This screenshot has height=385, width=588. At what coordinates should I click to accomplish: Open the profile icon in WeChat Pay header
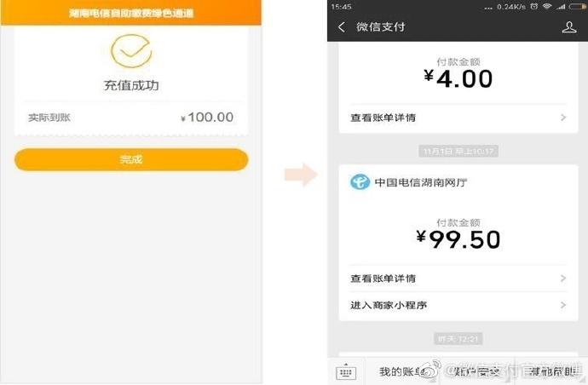click(569, 27)
